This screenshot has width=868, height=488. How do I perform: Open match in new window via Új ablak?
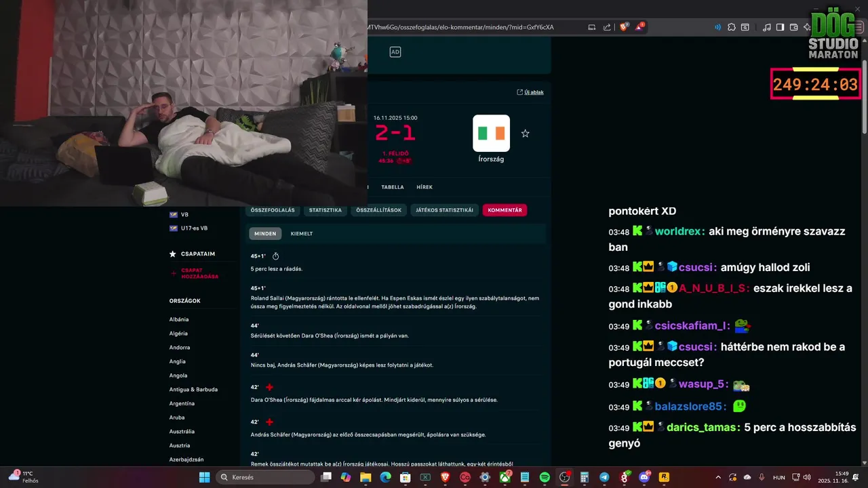click(x=530, y=92)
